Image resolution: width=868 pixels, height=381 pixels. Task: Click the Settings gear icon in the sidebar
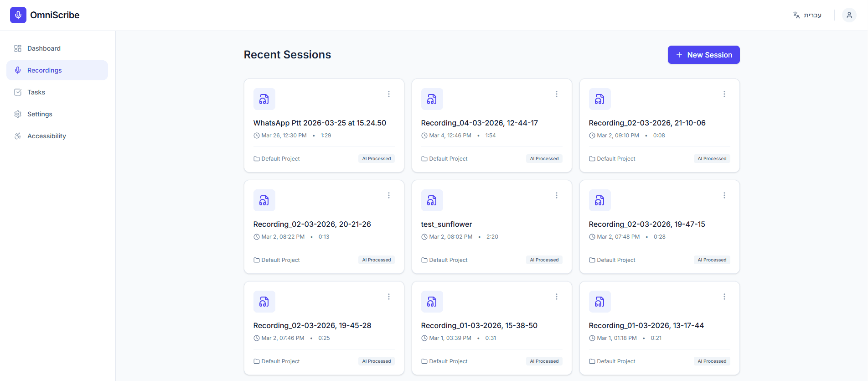coord(18,114)
